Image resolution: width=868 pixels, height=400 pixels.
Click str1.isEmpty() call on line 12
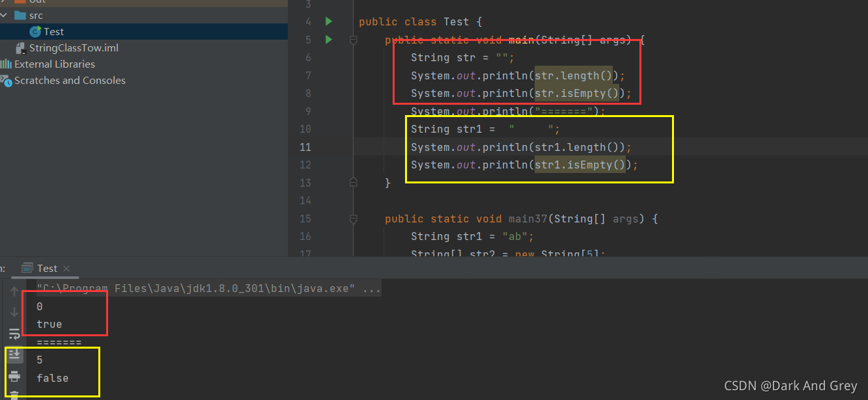click(580, 165)
